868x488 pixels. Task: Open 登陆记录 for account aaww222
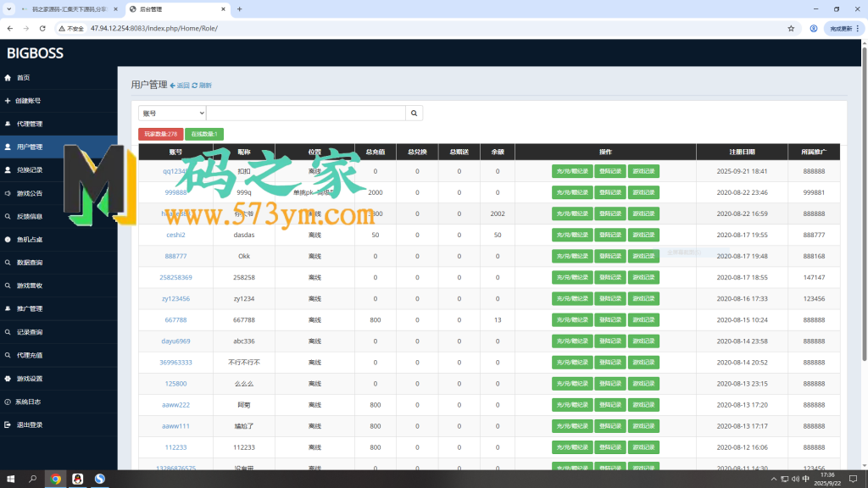tap(610, 405)
